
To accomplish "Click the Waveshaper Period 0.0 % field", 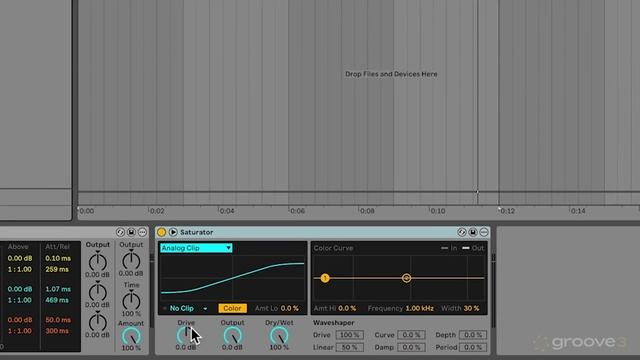I will tap(473, 347).
